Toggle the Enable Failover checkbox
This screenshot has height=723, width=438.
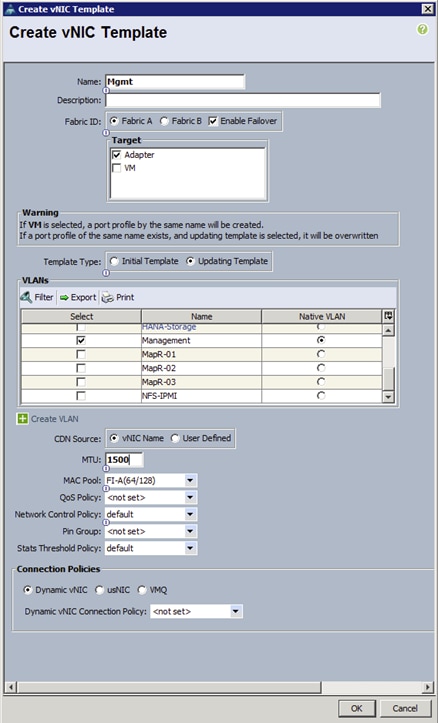pyautogui.click(x=213, y=121)
